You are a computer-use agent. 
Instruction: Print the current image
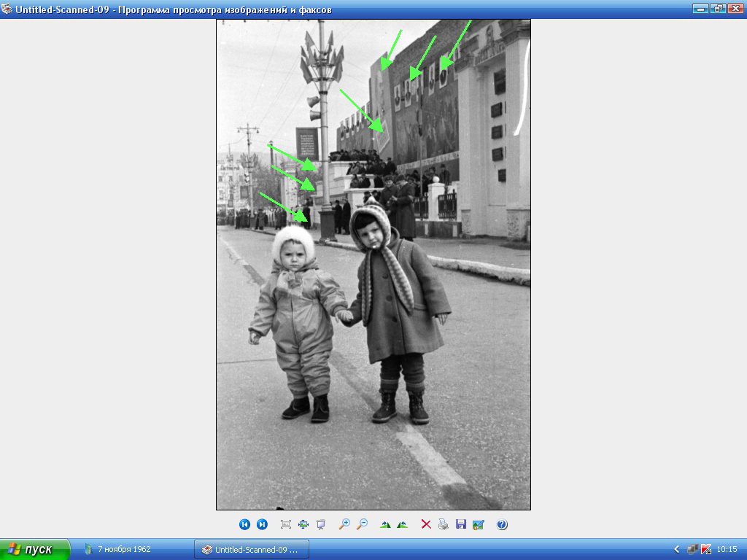444,524
